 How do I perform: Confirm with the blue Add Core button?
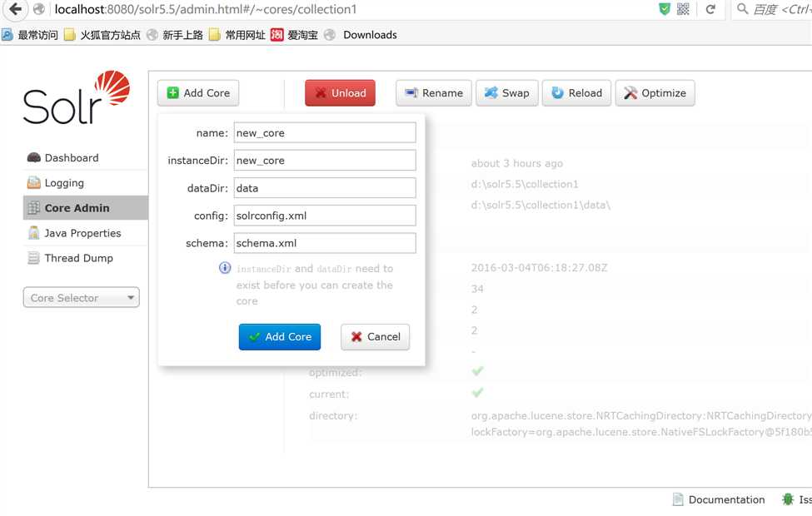tap(280, 337)
